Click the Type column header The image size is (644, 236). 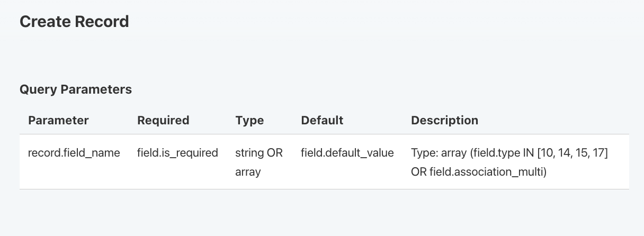point(249,120)
